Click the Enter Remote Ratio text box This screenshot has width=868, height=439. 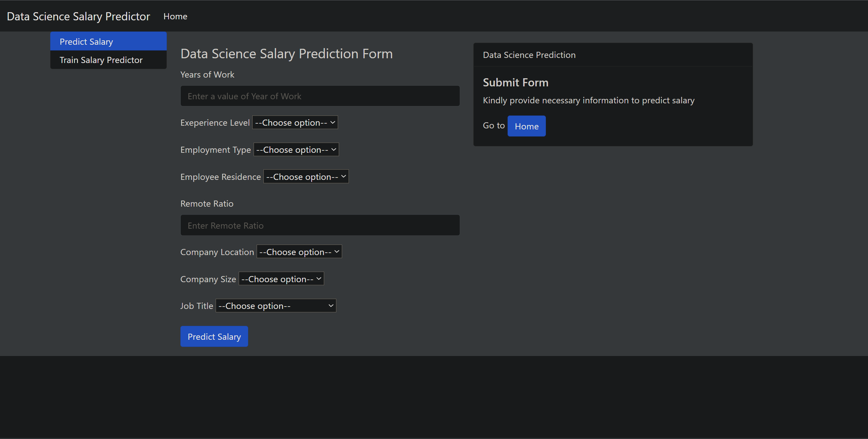coord(320,225)
